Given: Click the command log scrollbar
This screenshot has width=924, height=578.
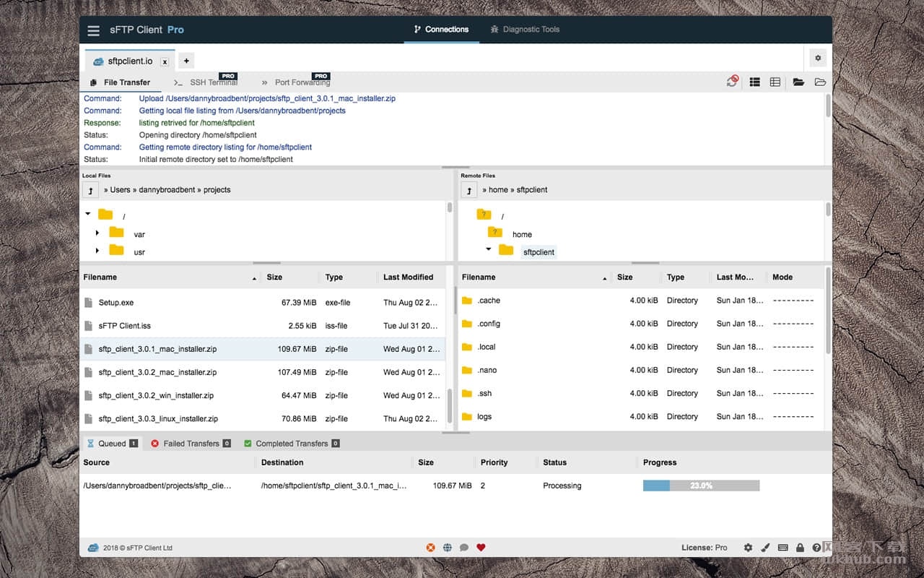Looking at the screenshot, I should (x=827, y=106).
